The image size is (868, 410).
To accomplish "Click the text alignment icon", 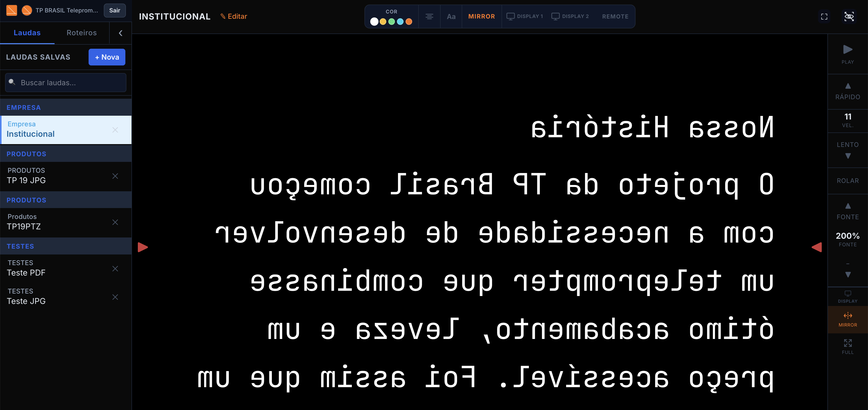I will click(x=429, y=16).
